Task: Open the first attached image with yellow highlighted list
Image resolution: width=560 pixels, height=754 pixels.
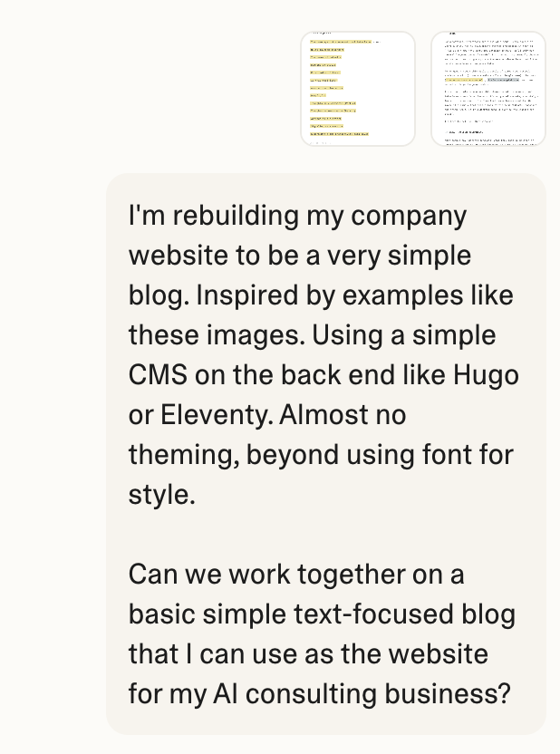Action: pyautogui.click(x=358, y=88)
